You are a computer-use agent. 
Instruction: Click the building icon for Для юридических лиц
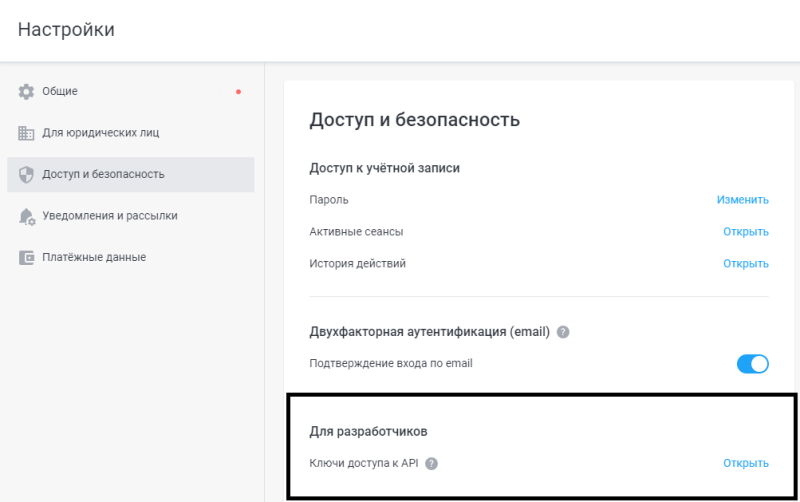click(26, 133)
